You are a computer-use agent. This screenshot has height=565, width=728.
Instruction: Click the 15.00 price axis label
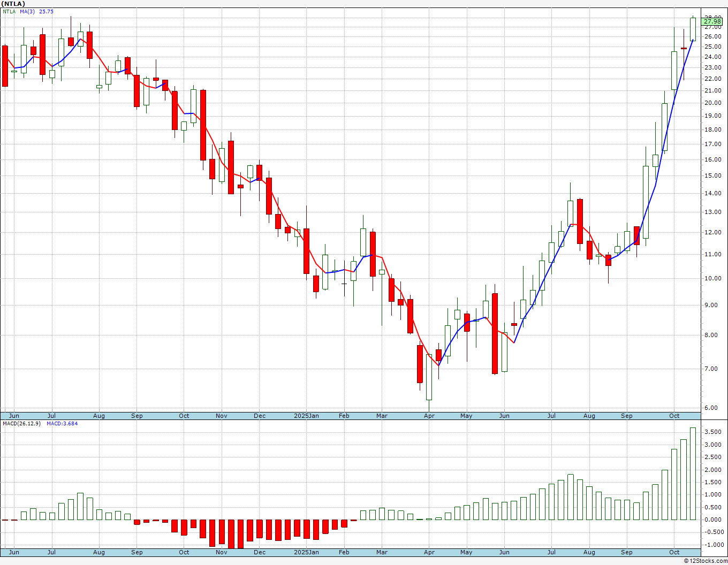[712, 175]
